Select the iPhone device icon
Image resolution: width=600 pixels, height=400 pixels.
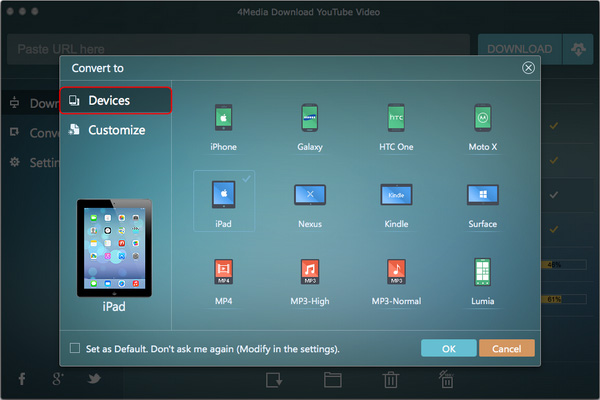pyautogui.click(x=223, y=119)
